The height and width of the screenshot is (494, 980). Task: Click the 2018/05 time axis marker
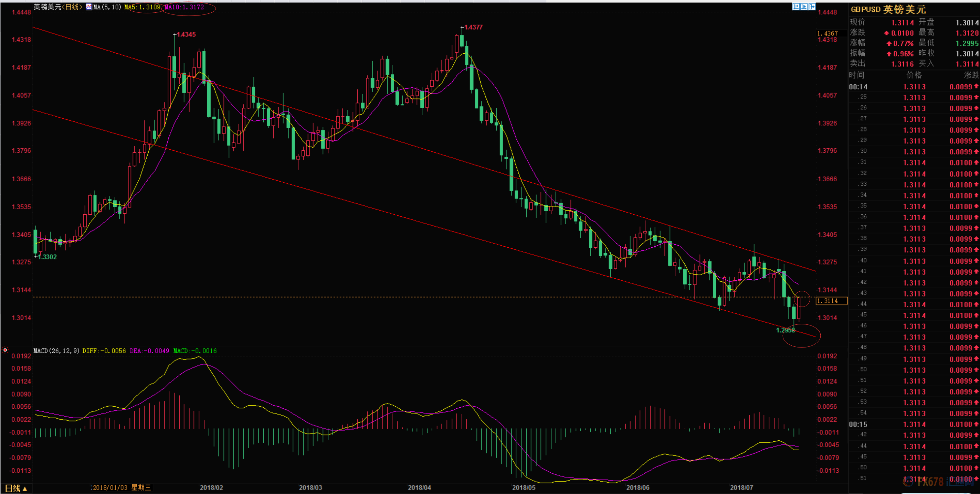pos(524,487)
